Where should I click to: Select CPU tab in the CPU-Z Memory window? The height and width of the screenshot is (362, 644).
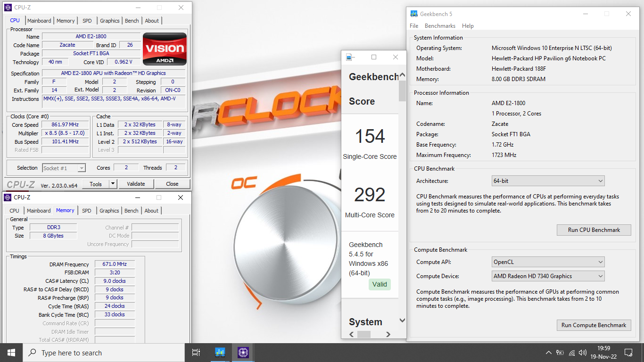pyautogui.click(x=15, y=211)
